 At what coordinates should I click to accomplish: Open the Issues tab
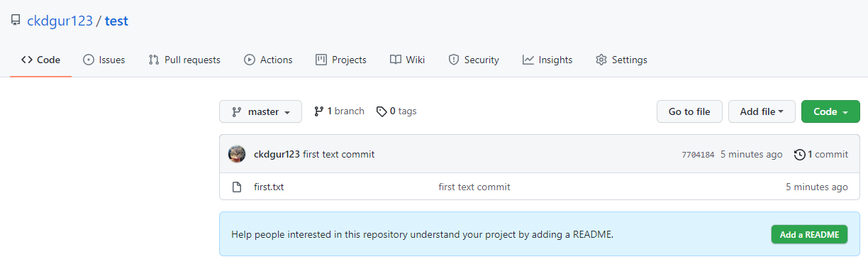(x=104, y=60)
